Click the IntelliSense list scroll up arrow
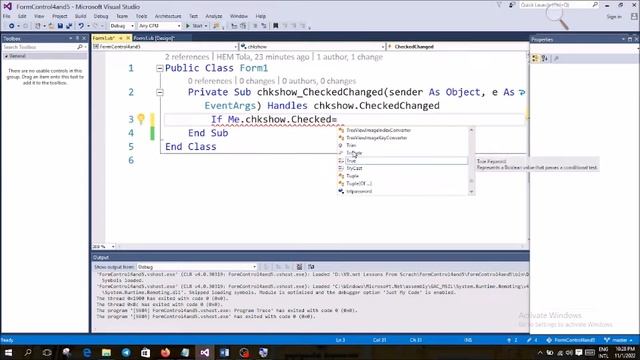 point(471,130)
